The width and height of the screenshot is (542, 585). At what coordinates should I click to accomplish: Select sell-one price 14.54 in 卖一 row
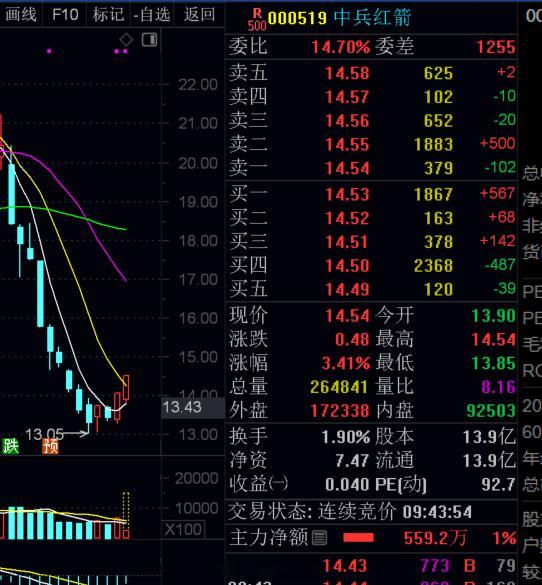pyautogui.click(x=347, y=168)
